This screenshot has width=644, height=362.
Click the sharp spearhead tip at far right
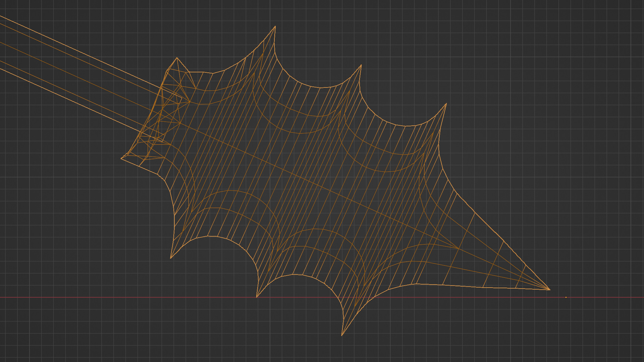pos(549,290)
